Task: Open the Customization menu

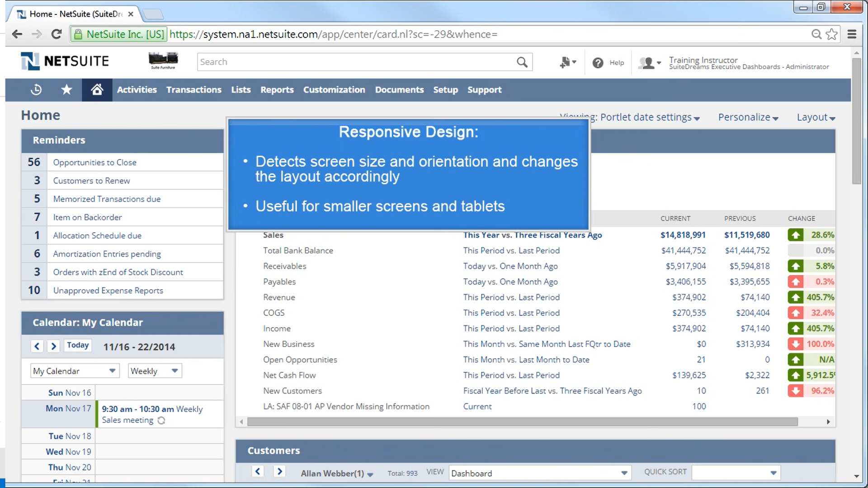Action: pos(334,89)
